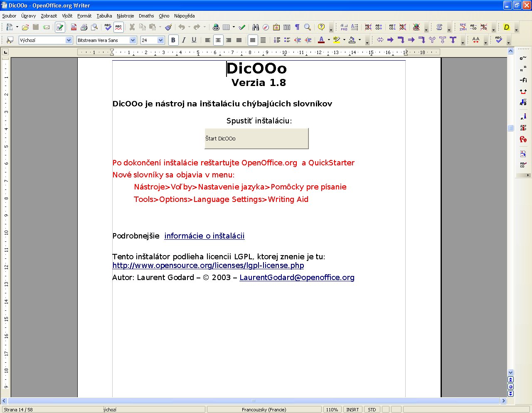
Task: Open Formát menu
Action: [84, 16]
